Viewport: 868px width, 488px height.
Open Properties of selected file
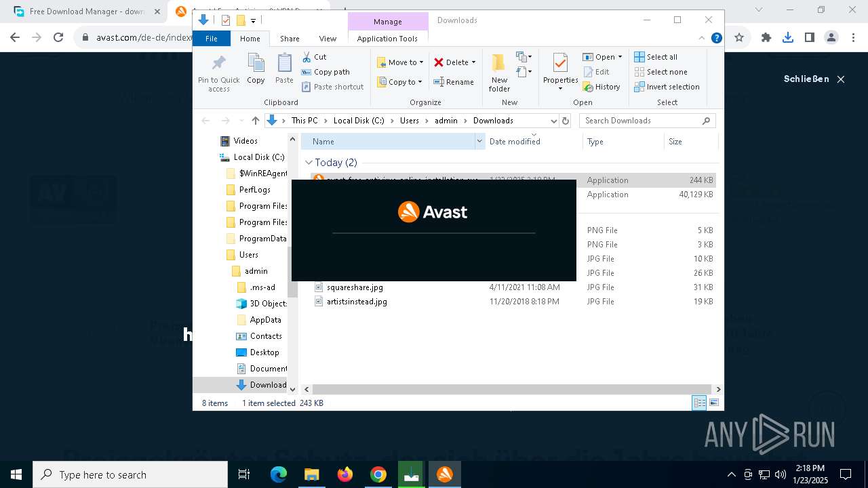pos(560,72)
